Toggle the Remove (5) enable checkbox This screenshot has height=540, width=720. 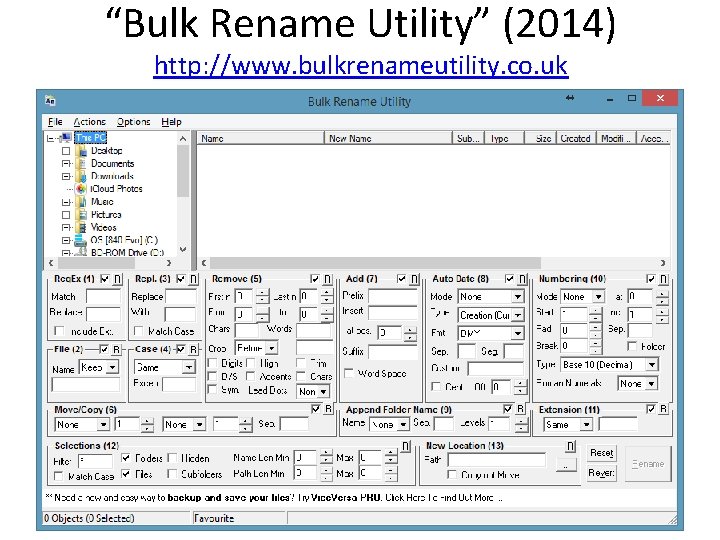tap(315, 278)
